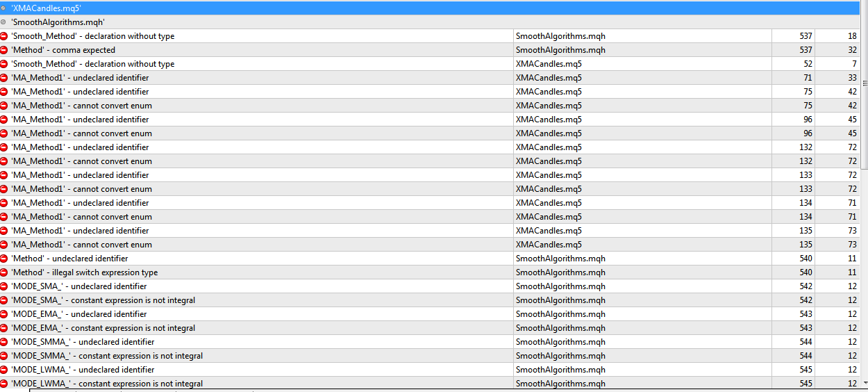This screenshot has width=868, height=392.
Task: Click error icon of 'MA_Method1' cannot convert enum, line 75
Action: (4, 105)
